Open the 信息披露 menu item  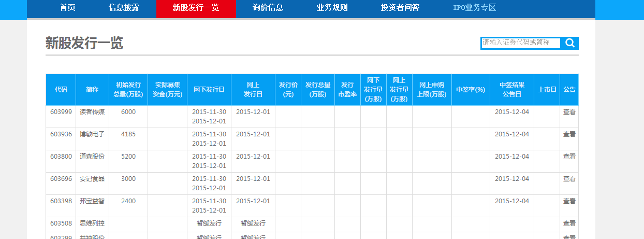click(124, 8)
